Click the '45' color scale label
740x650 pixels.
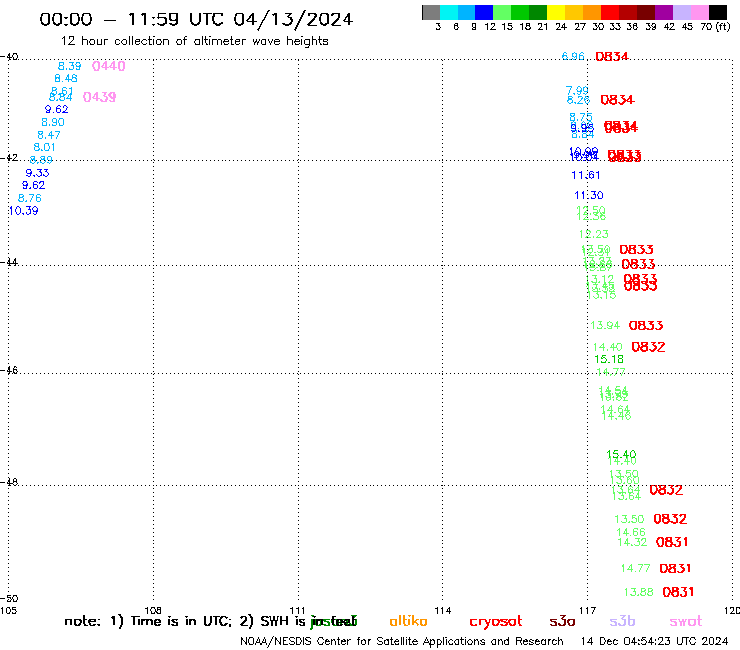click(687, 27)
